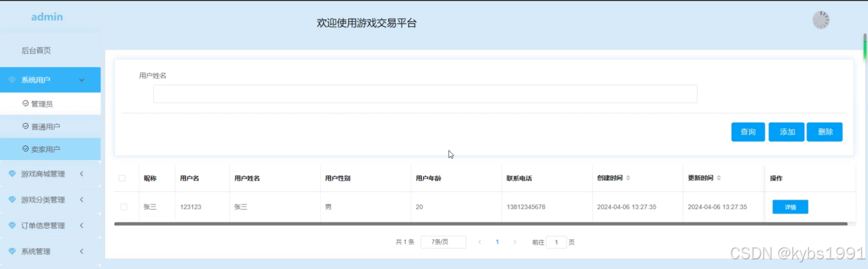Screen dimensions: 868x269
Task: Tick the select-all checkbox in table header
Action: pos(122,178)
